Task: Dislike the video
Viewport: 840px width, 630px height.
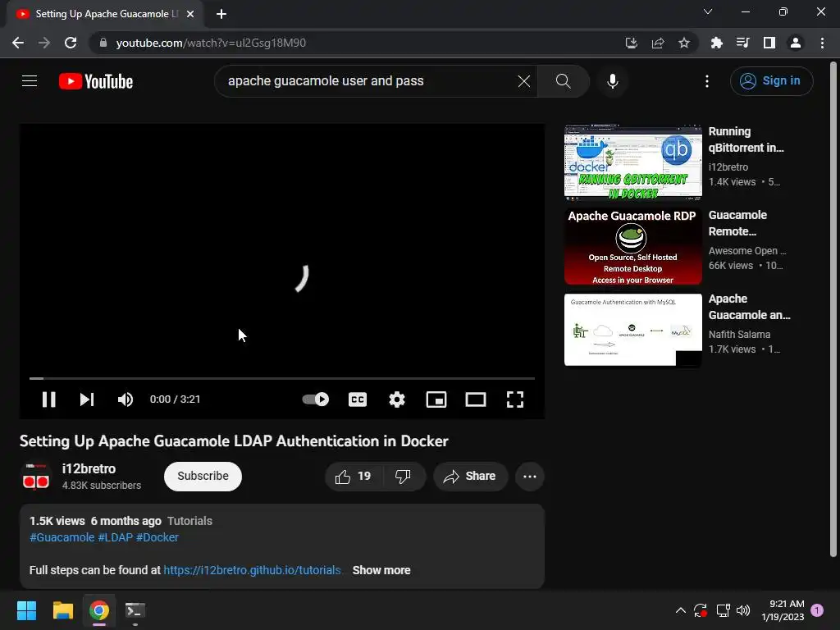Action: click(x=403, y=477)
